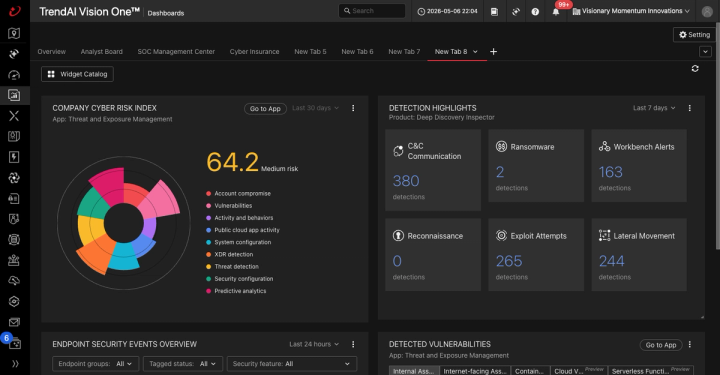Switch to SOC Management Center tab
The height and width of the screenshot is (375, 720).
pyautogui.click(x=176, y=51)
